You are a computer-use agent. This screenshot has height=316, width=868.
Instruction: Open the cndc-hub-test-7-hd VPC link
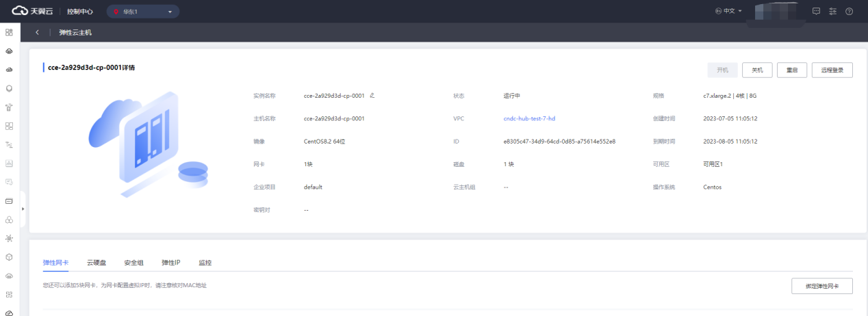coord(529,118)
